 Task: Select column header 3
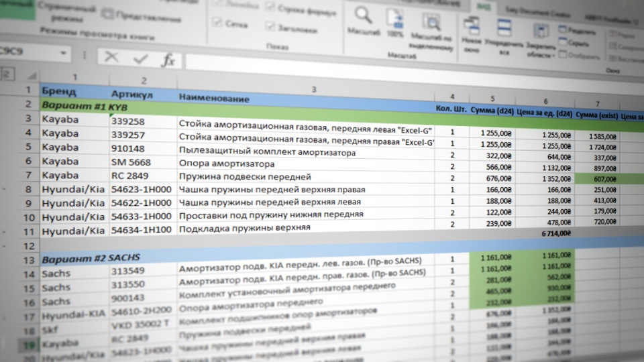click(313, 89)
